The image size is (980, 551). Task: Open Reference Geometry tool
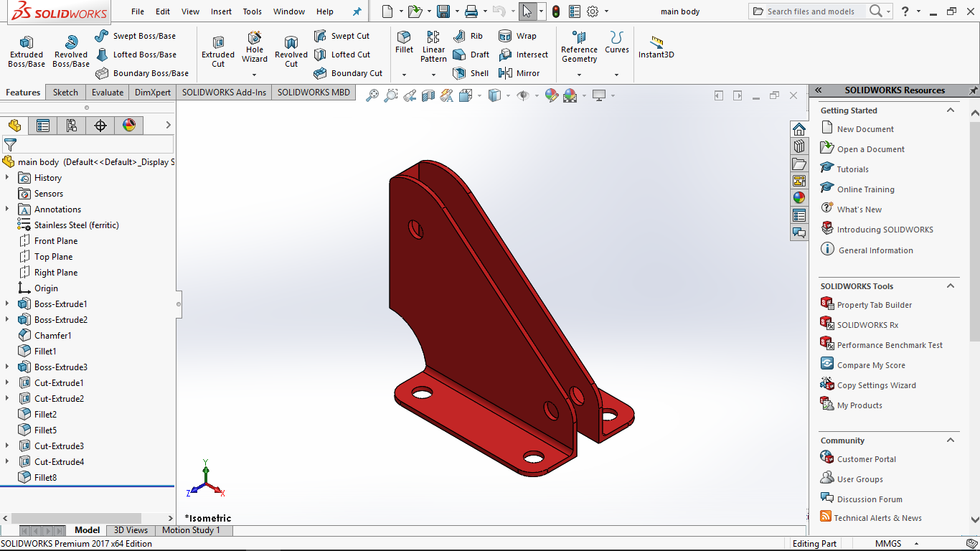click(579, 47)
